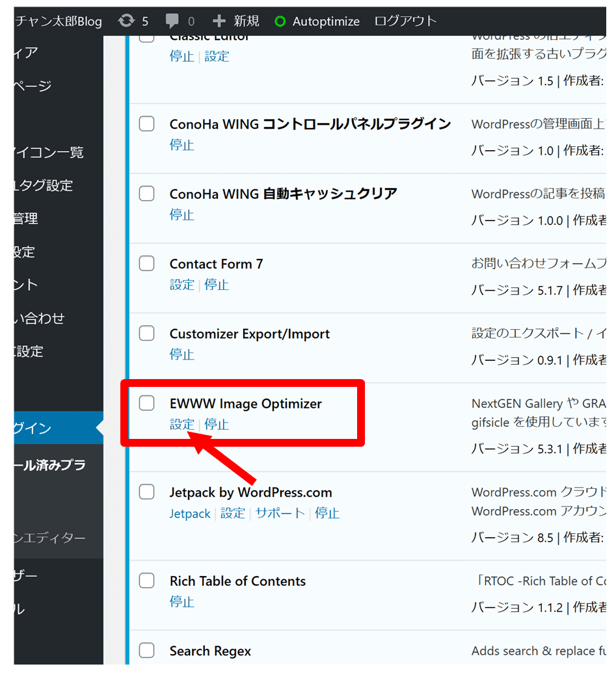Click the Search Regex plugin title
Image resolution: width=616 pixels, height=673 pixels.
(210, 652)
